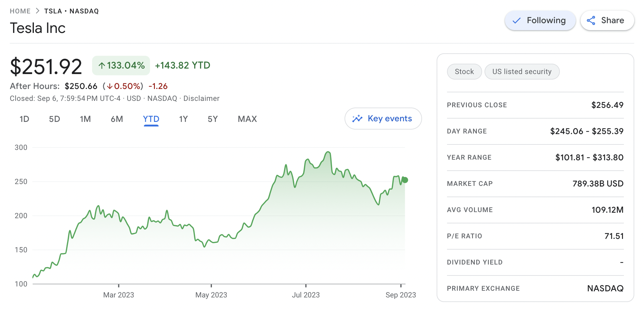Screen dimensions: 644x309
Task: Select the 5D chart range tab
Action: (x=55, y=119)
